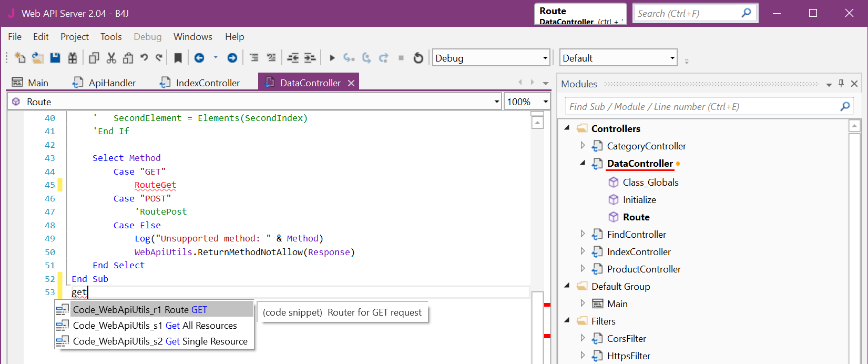
Task: Open the Default configuration dropdown
Action: (x=672, y=58)
